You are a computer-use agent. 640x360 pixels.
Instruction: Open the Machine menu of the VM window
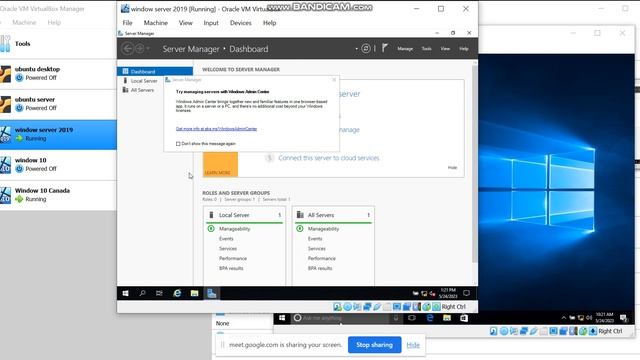tap(156, 23)
